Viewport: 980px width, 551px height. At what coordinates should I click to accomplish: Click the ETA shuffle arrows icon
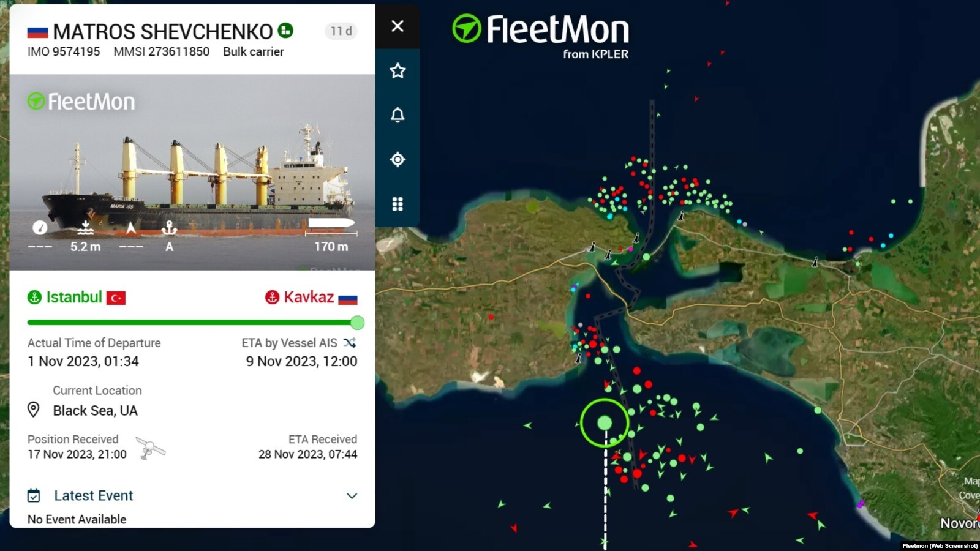coord(350,343)
